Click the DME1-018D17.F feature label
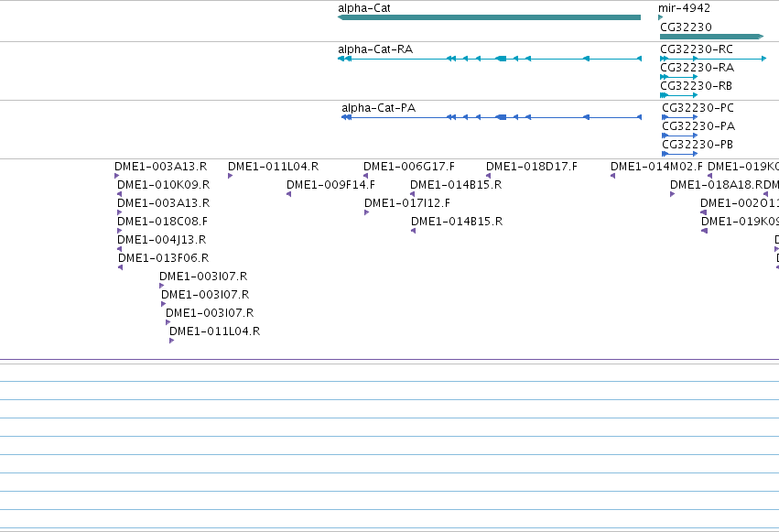 pos(532,167)
